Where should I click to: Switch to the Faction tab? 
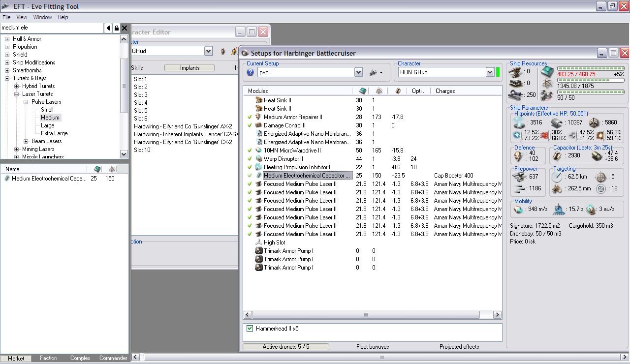tap(48, 358)
